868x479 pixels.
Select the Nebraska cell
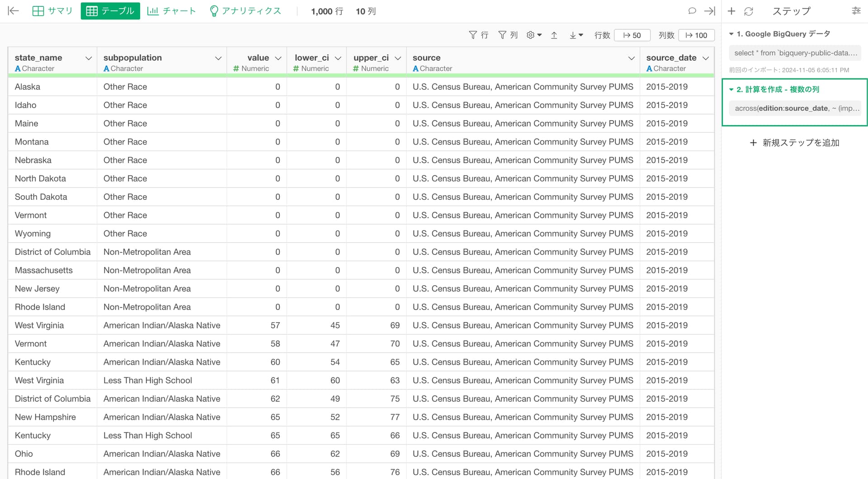point(52,160)
